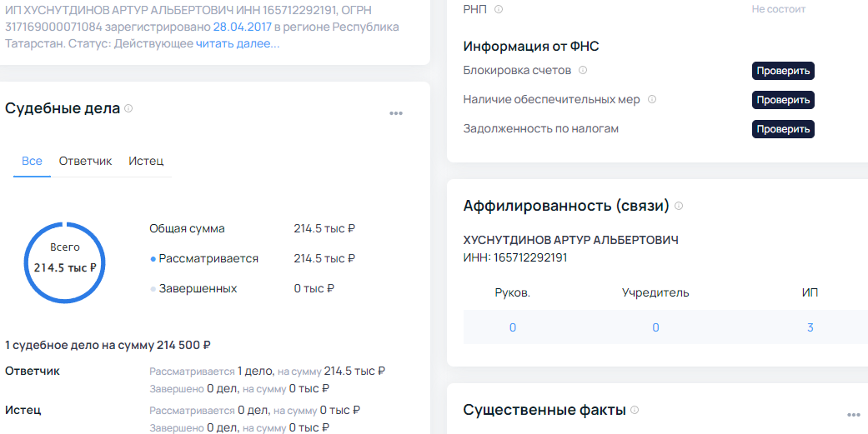Viewport: 868px width, 434px height.
Task: Open three-dots menu in Судебные дела card
Action: [x=396, y=113]
